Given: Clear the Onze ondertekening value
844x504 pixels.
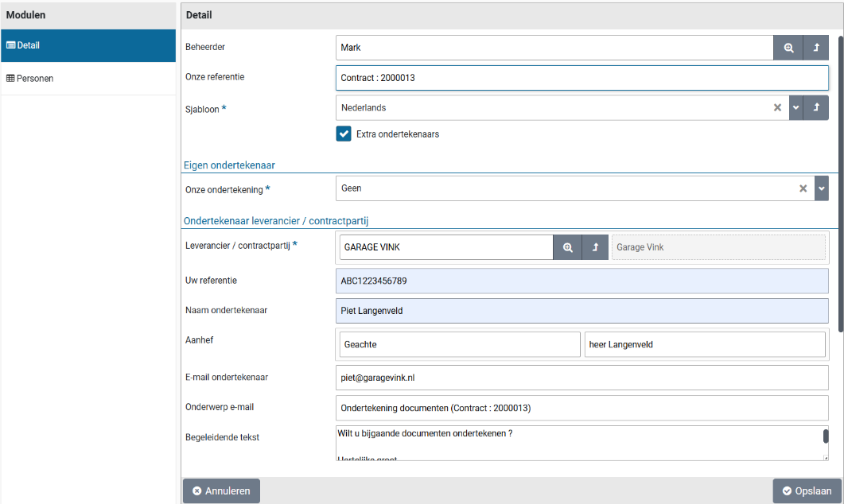Looking at the screenshot, I should coord(803,188).
